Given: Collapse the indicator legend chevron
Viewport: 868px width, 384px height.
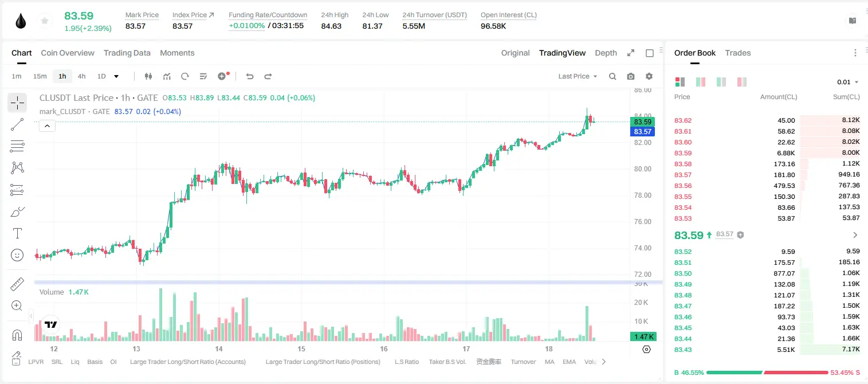Looking at the screenshot, I should pyautogui.click(x=47, y=126).
